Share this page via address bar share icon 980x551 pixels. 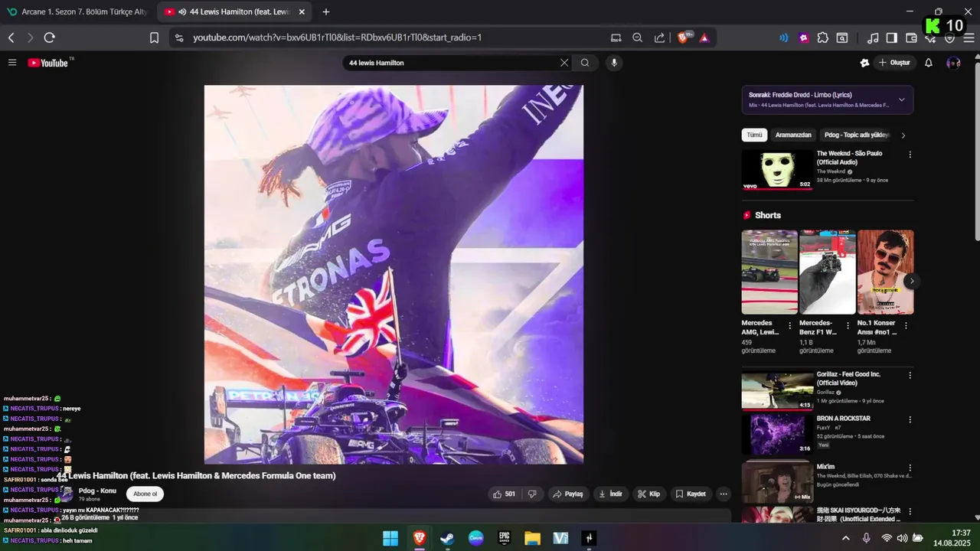[x=659, y=37]
